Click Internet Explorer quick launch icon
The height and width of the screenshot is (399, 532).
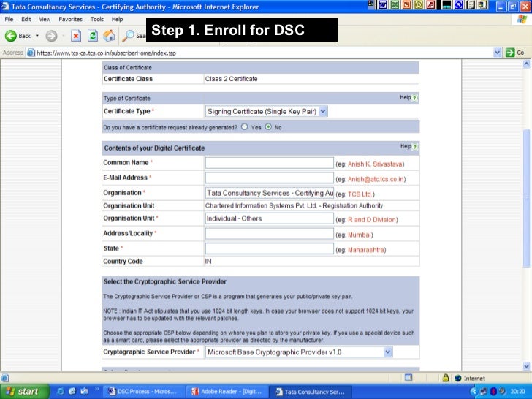(x=60, y=391)
